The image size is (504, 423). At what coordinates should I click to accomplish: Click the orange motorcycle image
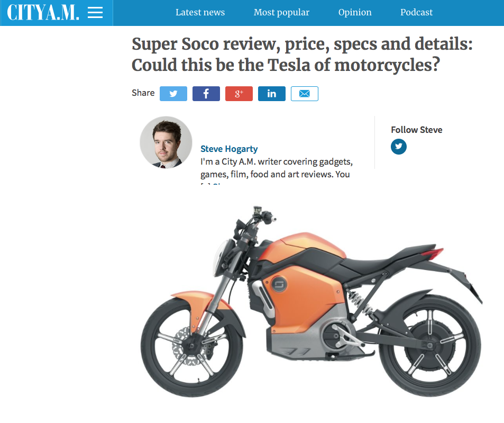click(x=311, y=301)
